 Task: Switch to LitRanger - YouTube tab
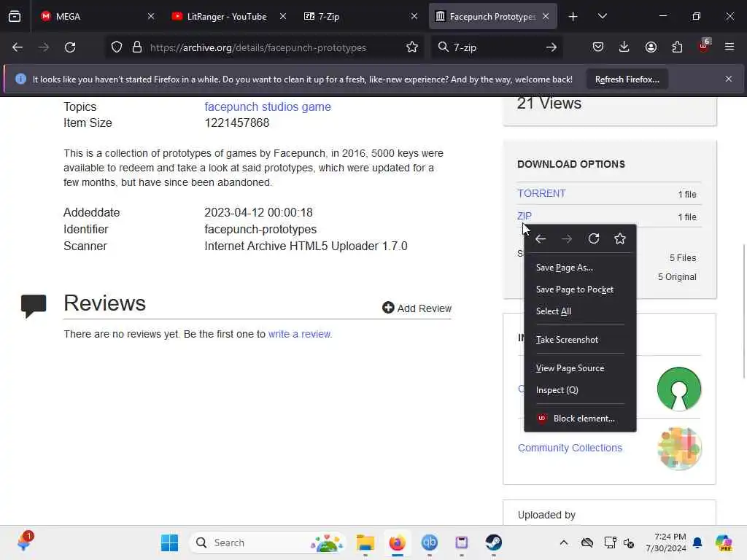click(227, 17)
